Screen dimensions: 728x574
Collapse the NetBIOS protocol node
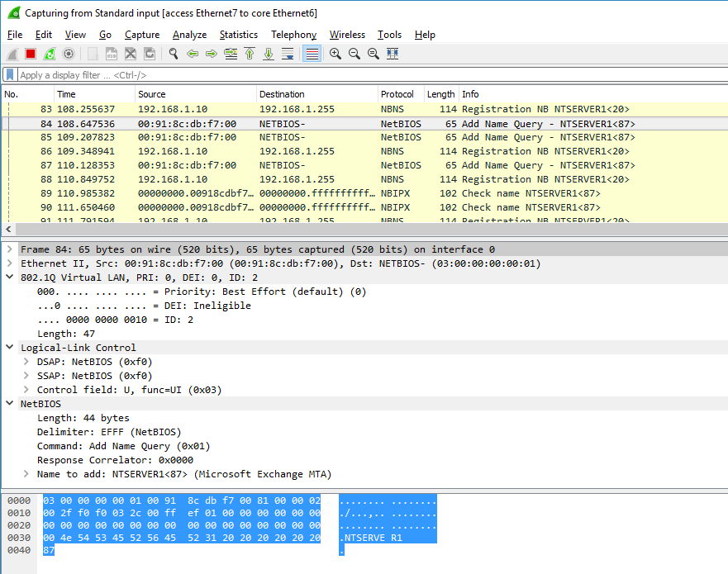[x=9, y=403]
